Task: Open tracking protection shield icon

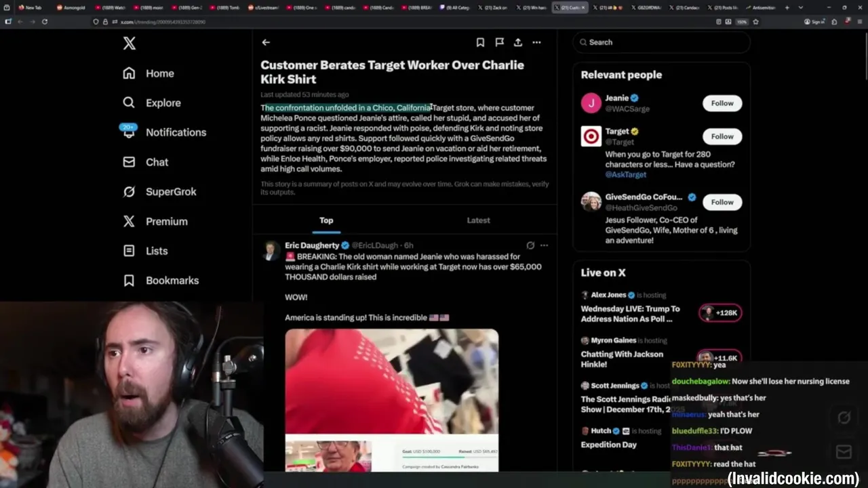Action: [96, 22]
